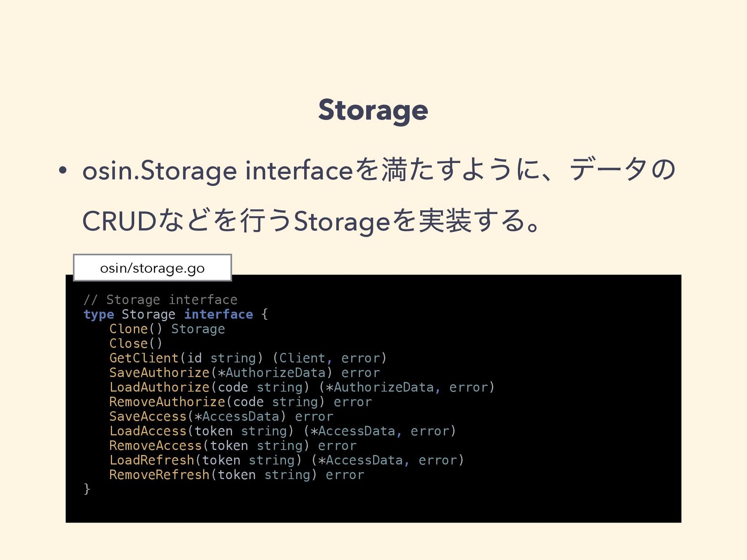Click the bullet text osin.Storage interface
747x560 pixels.
pyautogui.click(x=217, y=170)
